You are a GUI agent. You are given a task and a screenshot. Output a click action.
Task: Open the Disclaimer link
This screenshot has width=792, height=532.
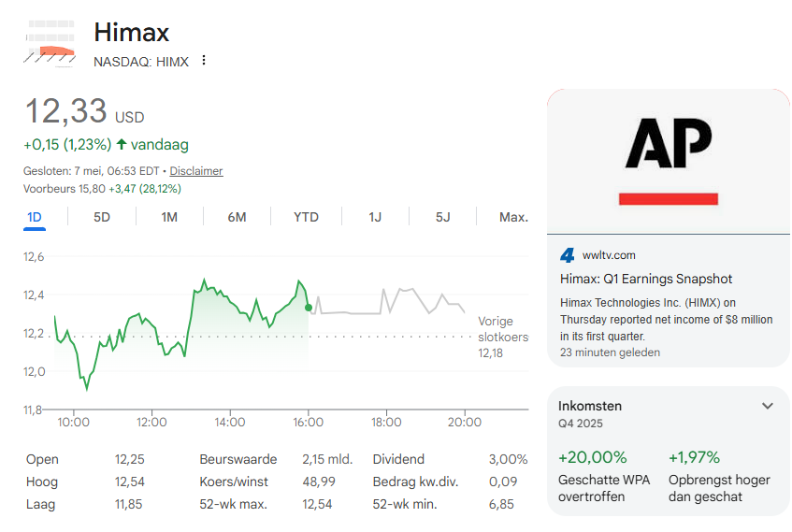point(196,171)
